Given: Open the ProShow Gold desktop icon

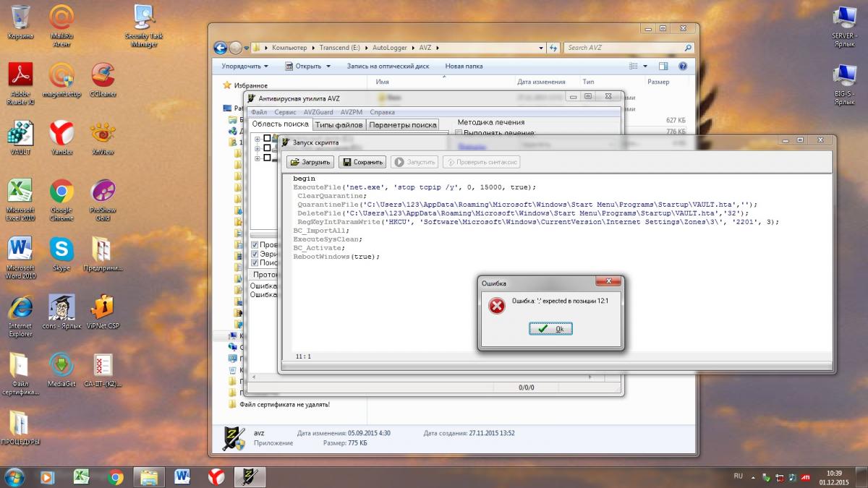Looking at the screenshot, I should click(103, 200).
